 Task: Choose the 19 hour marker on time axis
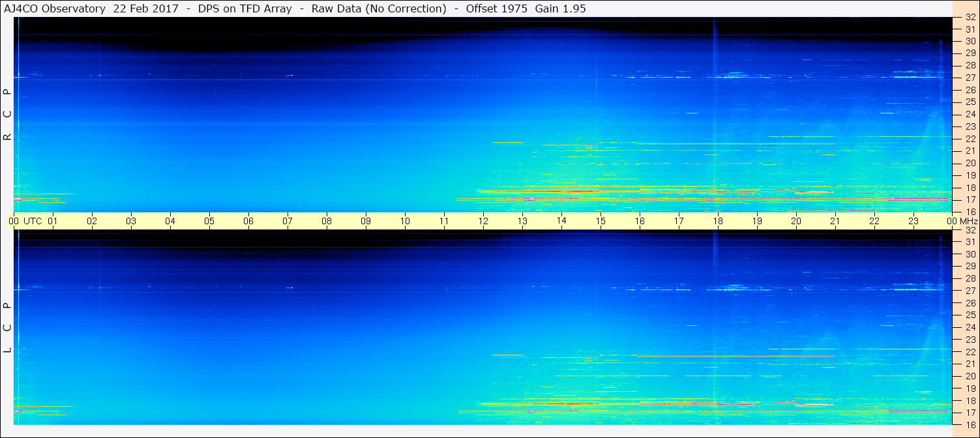click(x=757, y=221)
